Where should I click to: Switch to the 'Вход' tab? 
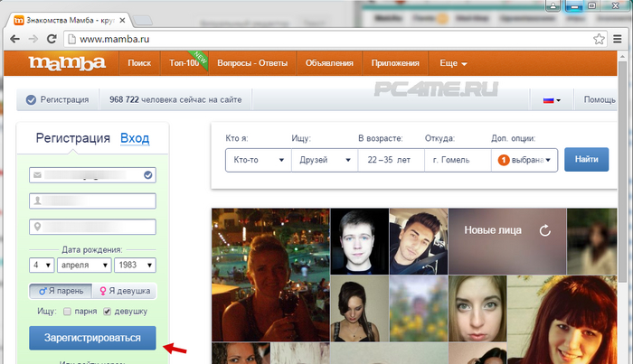tap(135, 138)
